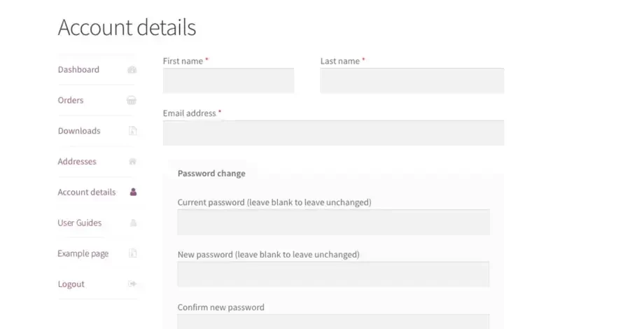
Task: Open the Downloads link
Action: tap(79, 131)
